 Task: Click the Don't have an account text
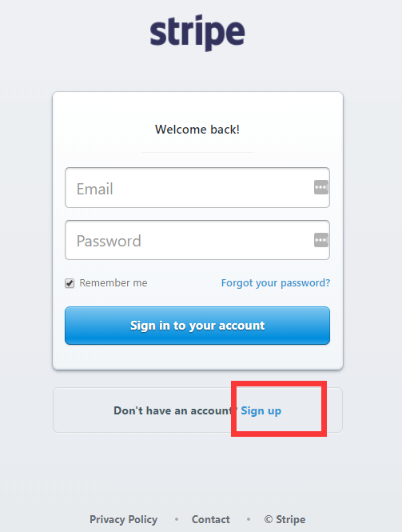pyautogui.click(x=175, y=410)
